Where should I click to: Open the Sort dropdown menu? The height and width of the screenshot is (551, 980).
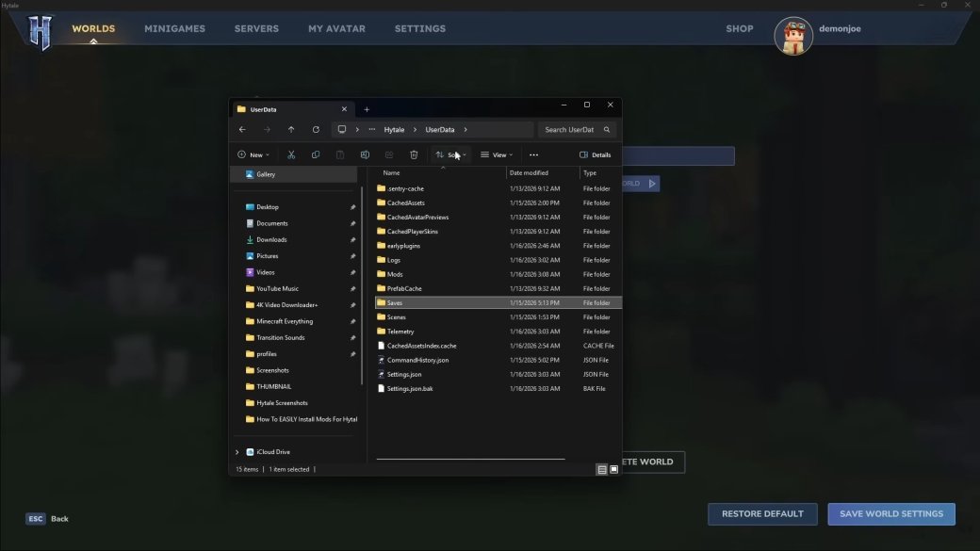pyautogui.click(x=450, y=154)
